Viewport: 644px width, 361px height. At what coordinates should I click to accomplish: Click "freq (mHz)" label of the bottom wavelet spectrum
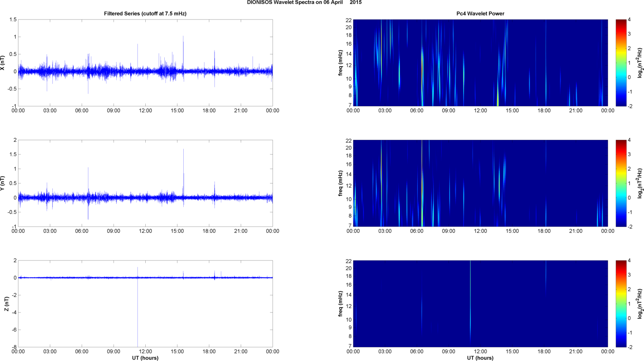[x=340, y=304]
